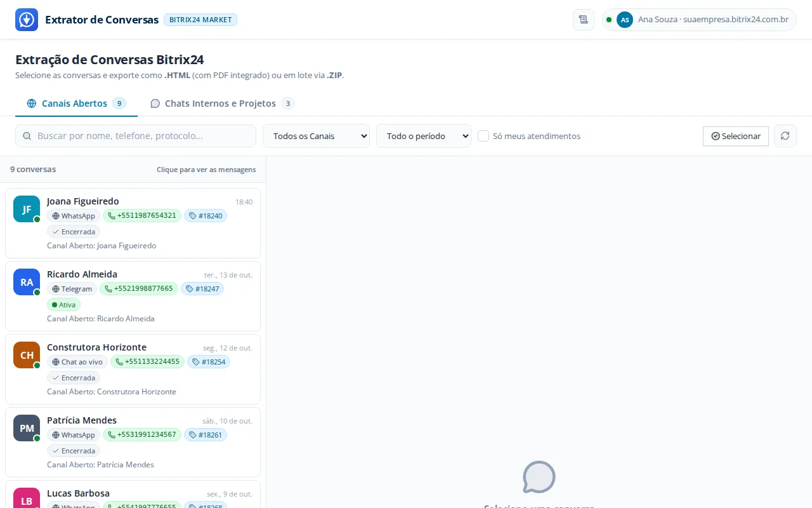This screenshot has height=508, width=812.
Task: Click the LB avatar of Lucas Barbosa
Action: tap(27, 498)
